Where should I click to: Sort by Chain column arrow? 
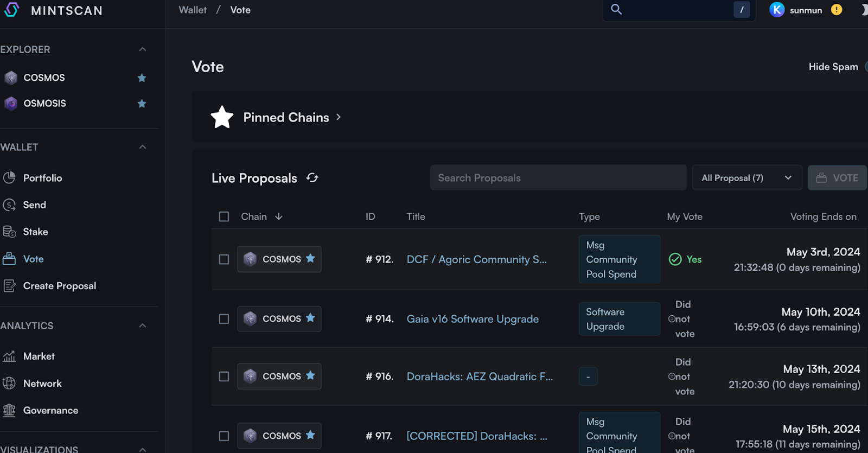(279, 216)
